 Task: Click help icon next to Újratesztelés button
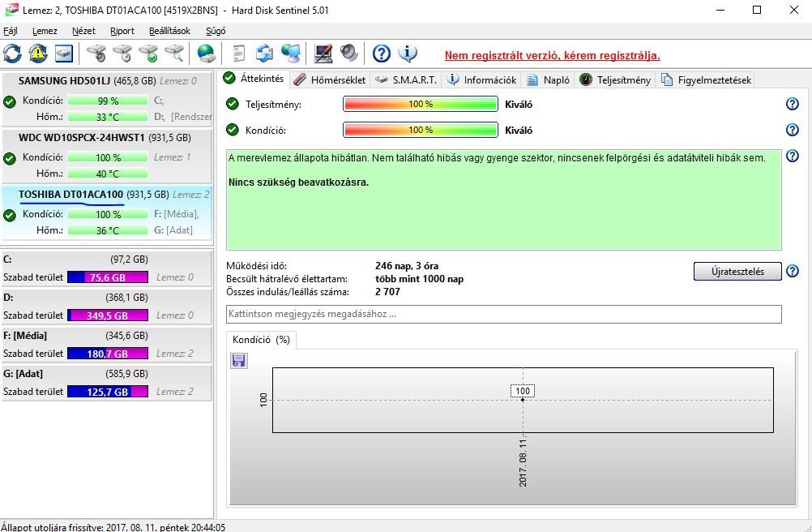793,271
